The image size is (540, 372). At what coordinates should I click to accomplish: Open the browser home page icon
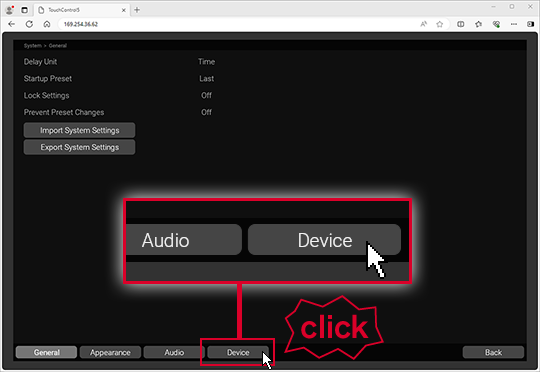tap(47, 24)
